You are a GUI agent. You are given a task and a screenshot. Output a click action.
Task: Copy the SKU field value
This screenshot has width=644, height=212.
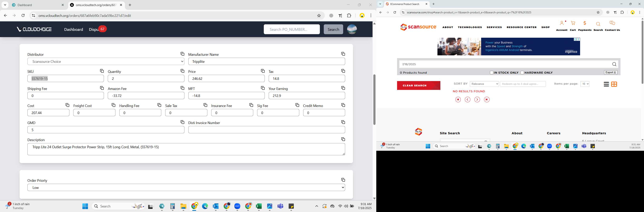point(102,71)
